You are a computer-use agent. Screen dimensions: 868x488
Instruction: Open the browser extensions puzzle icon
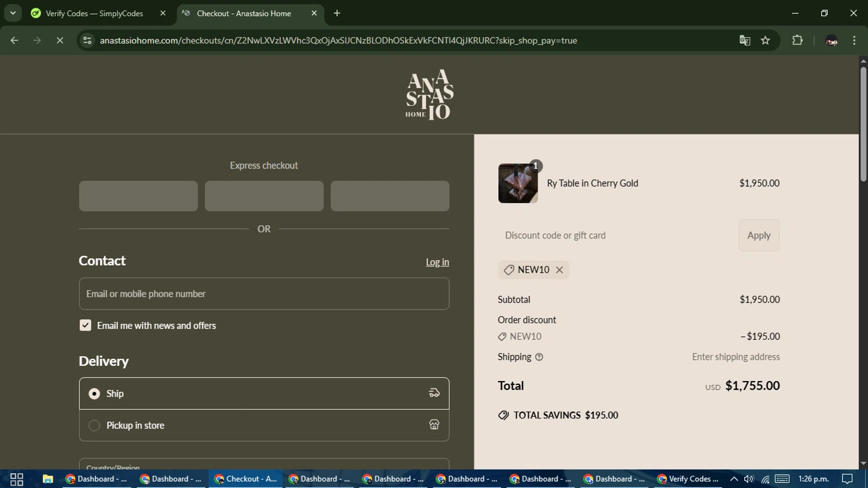tap(797, 41)
